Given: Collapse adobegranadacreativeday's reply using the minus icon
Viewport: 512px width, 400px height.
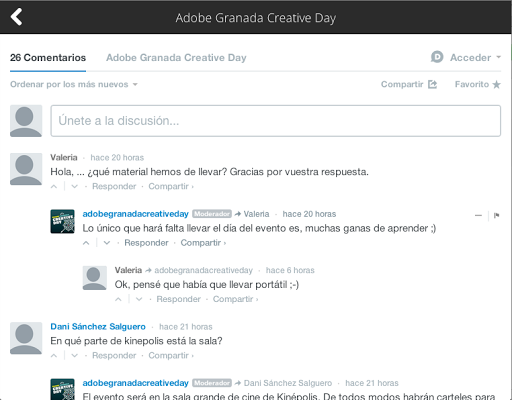Looking at the screenshot, I should (478, 215).
